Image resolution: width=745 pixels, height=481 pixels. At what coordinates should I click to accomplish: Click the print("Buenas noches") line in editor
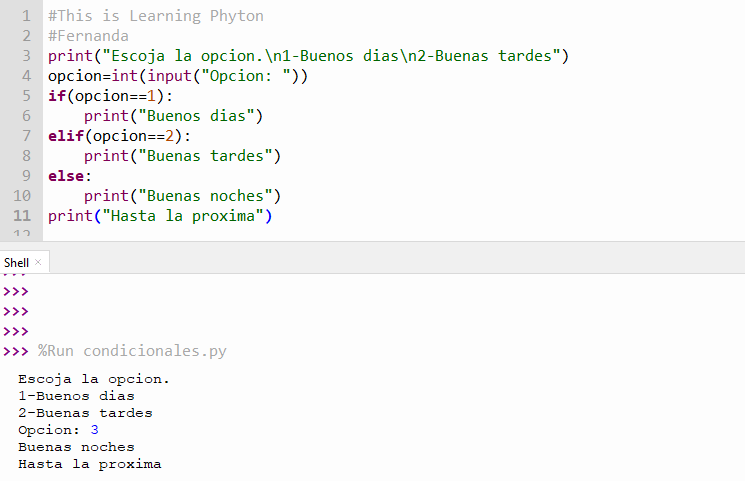182,196
